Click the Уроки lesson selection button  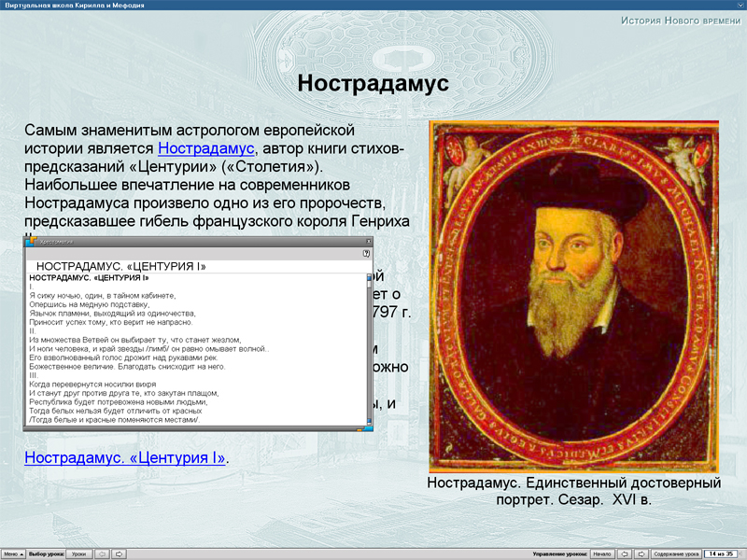[x=79, y=553]
